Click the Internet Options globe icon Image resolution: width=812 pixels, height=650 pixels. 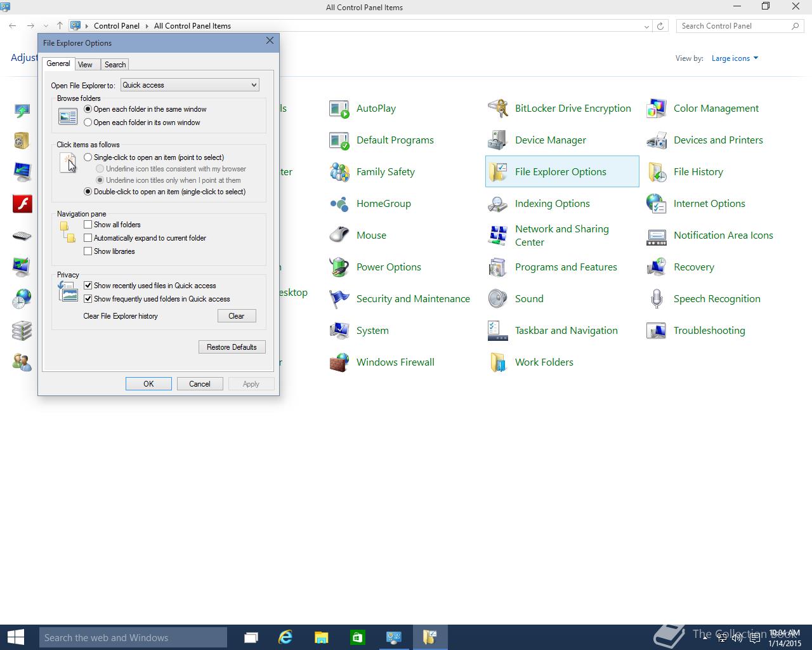(x=657, y=204)
